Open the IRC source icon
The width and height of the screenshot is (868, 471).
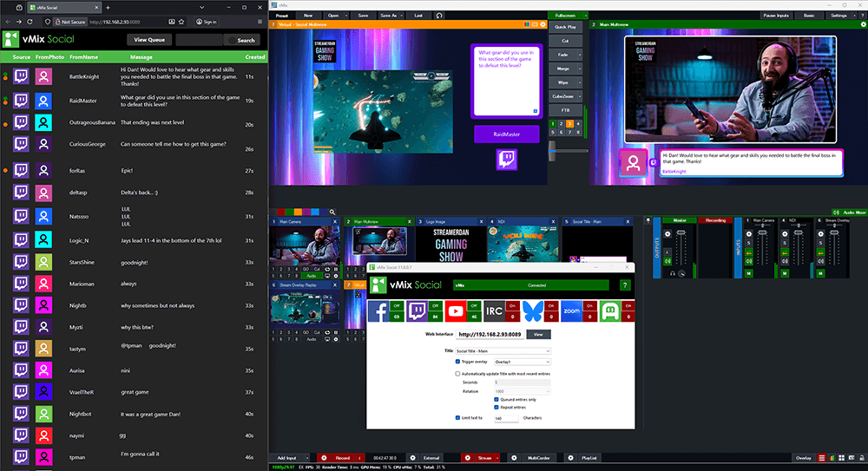coord(493,311)
